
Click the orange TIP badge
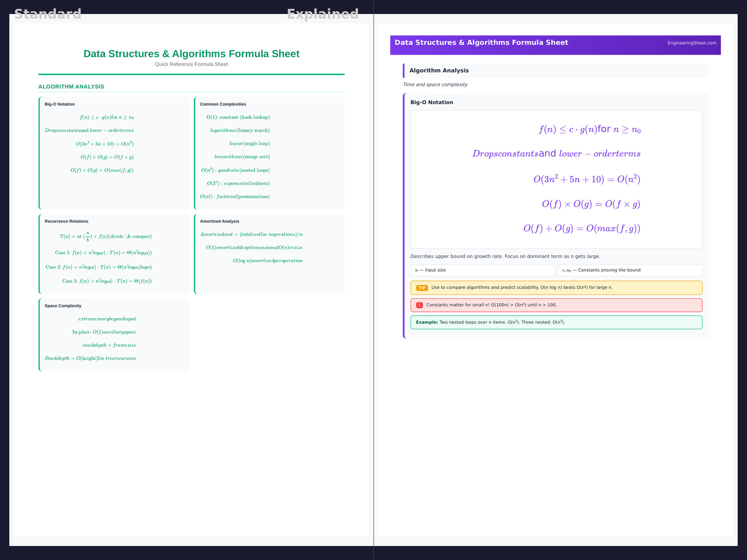coord(422,288)
